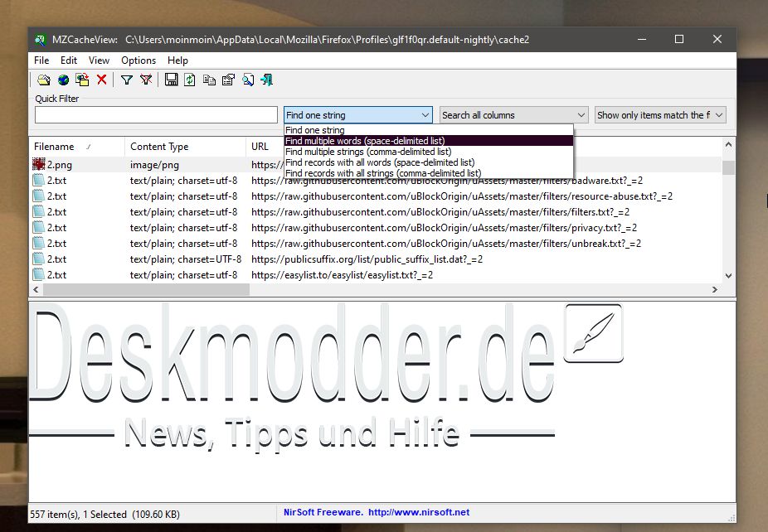Click the 2.png file icon
The width and height of the screenshot is (768, 532).
(x=39, y=164)
